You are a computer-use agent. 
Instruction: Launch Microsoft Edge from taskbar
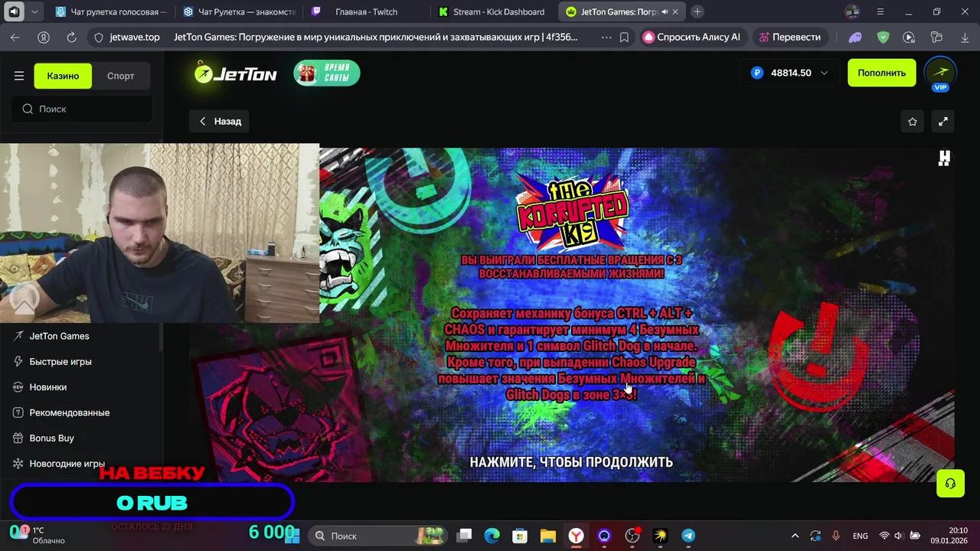(x=492, y=536)
